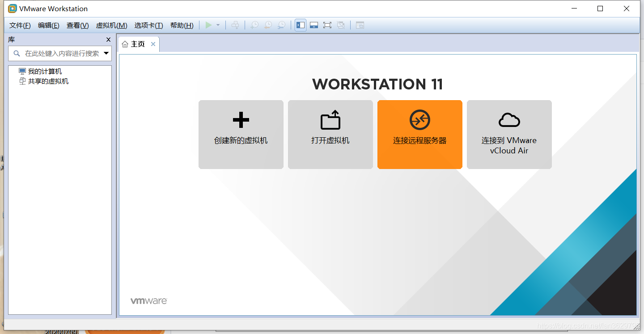The image size is (644, 334).
Task: Click the revert to snapshot toolbar icon
Action: (x=267, y=25)
